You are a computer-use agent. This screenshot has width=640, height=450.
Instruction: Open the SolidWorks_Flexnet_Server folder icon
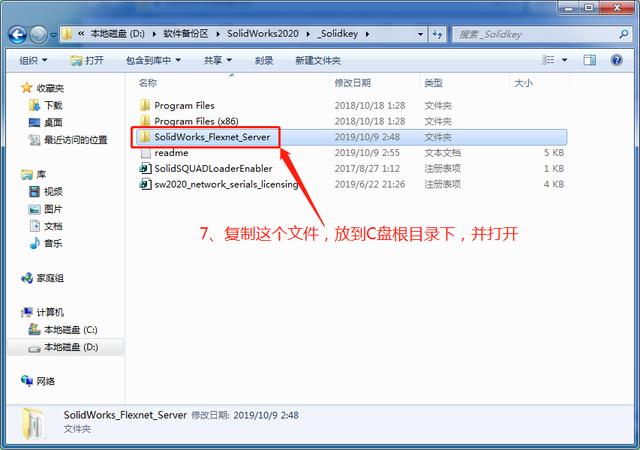(x=146, y=137)
